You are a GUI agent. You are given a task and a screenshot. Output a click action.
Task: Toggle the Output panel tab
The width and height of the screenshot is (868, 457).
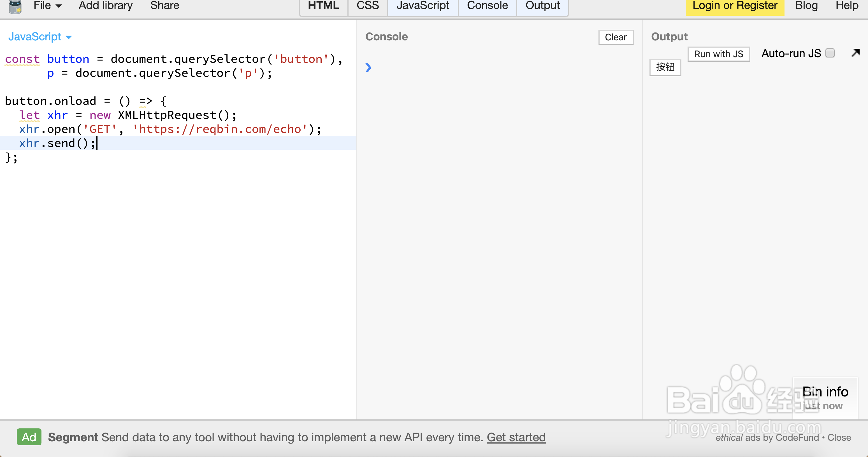(x=542, y=6)
